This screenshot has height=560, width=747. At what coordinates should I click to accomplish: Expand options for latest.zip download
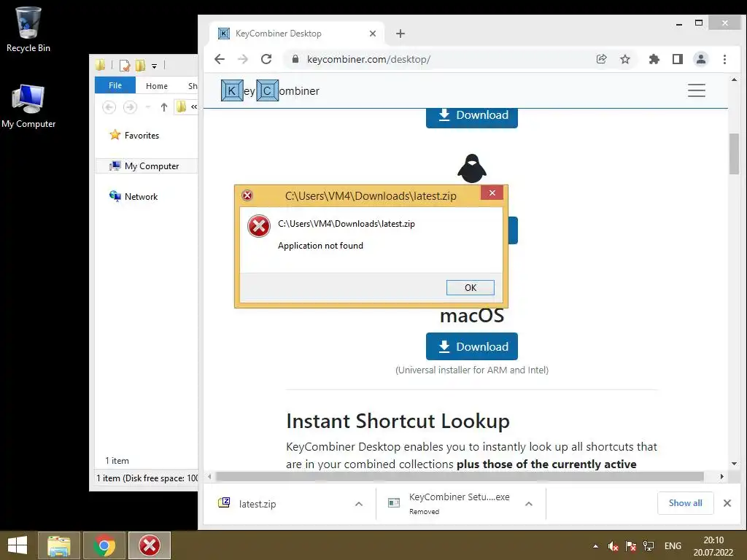[359, 504]
